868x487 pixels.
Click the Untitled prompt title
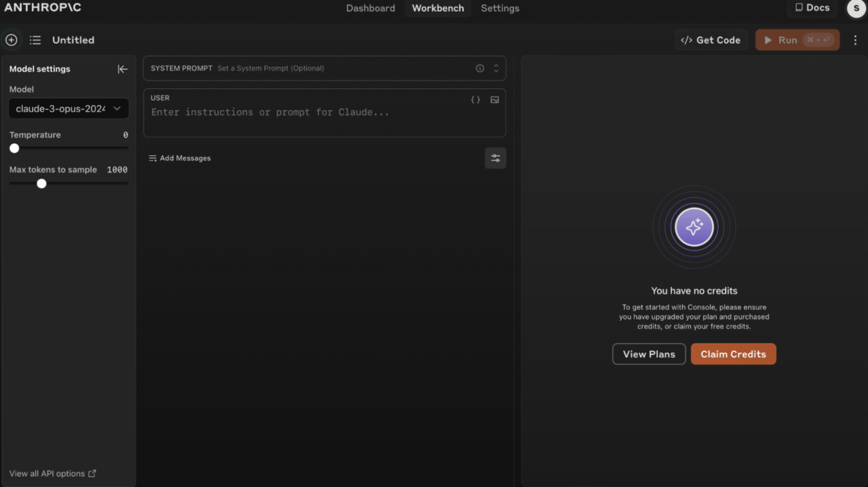[x=73, y=40]
